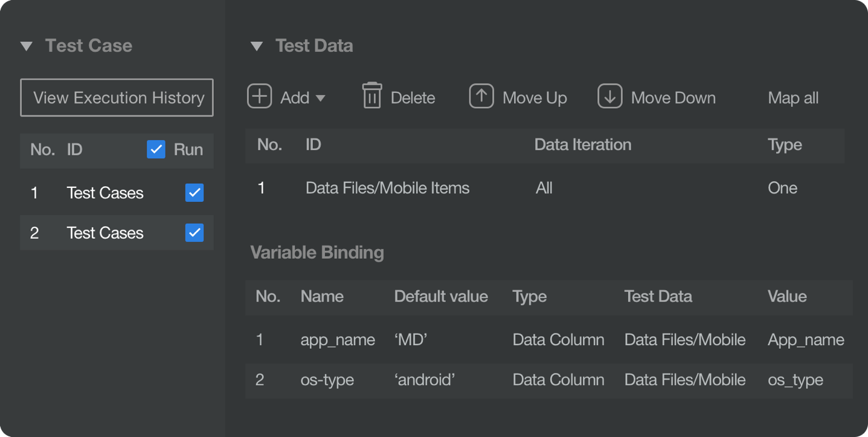This screenshot has width=868, height=437.
Task: Open Data Iteration cell showing All
Action: [x=544, y=188]
